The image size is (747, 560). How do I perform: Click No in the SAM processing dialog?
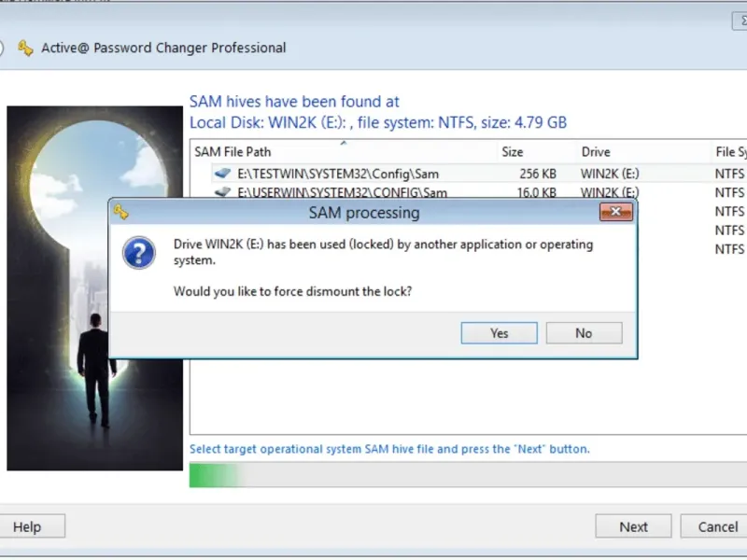click(x=584, y=333)
